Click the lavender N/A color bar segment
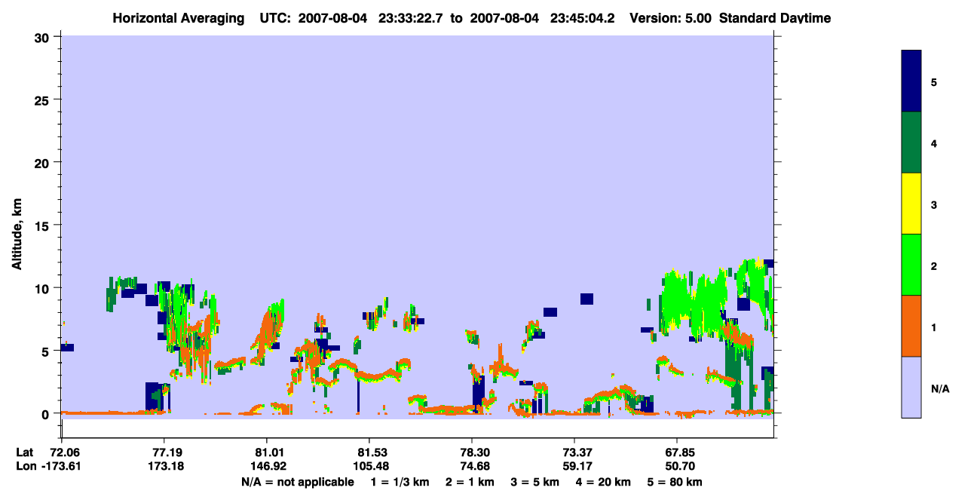 pyautogui.click(x=911, y=387)
